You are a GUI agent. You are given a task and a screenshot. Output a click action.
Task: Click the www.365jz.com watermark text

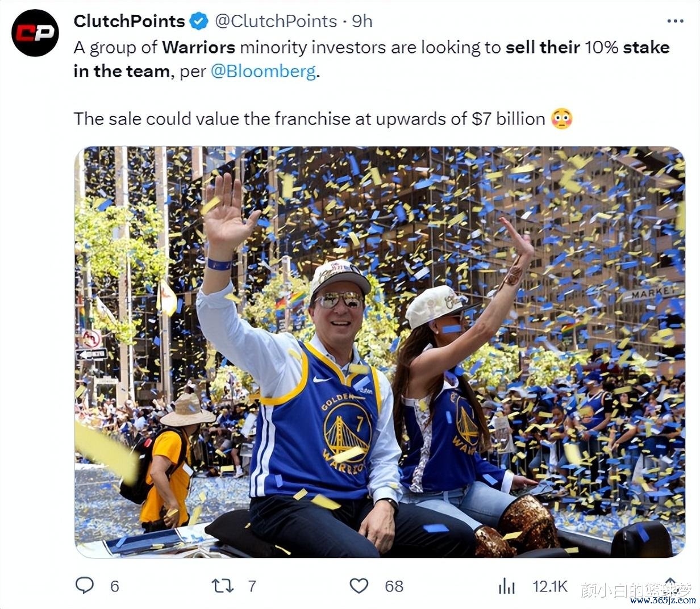point(663,600)
